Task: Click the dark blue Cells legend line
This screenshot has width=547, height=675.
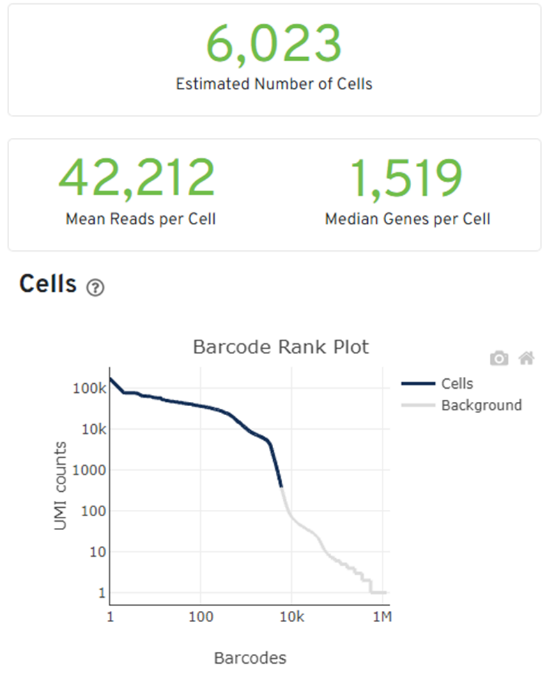Action: 418,384
